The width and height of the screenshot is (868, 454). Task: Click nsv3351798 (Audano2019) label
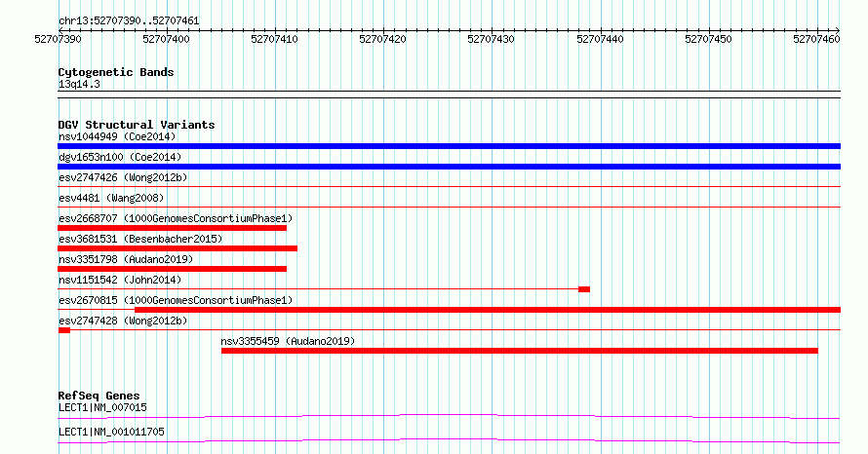(x=126, y=259)
